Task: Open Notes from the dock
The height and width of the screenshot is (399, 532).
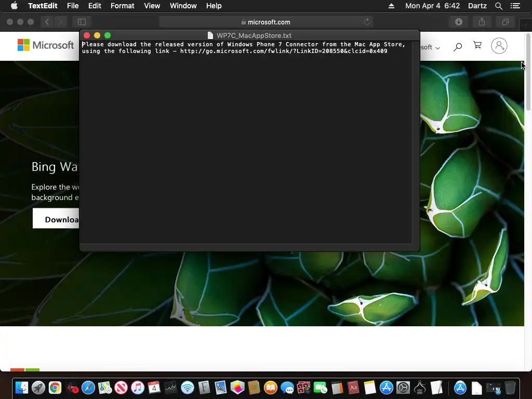Action: [x=370, y=388]
